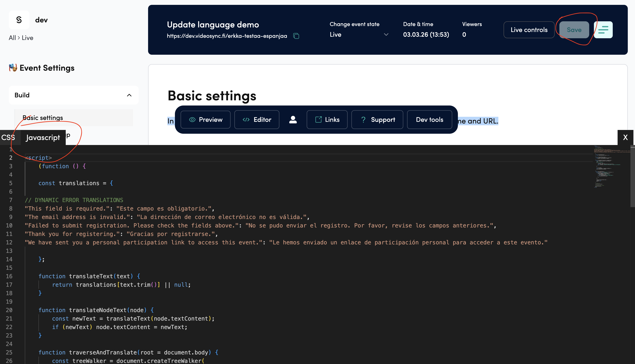This screenshot has width=635, height=364.
Task: Open Preview with the eye icon button
Action: (205, 119)
